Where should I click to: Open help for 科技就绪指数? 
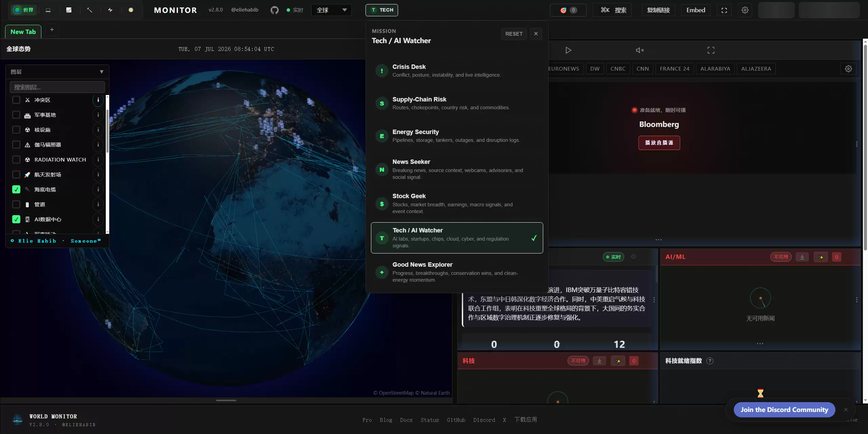710,361
